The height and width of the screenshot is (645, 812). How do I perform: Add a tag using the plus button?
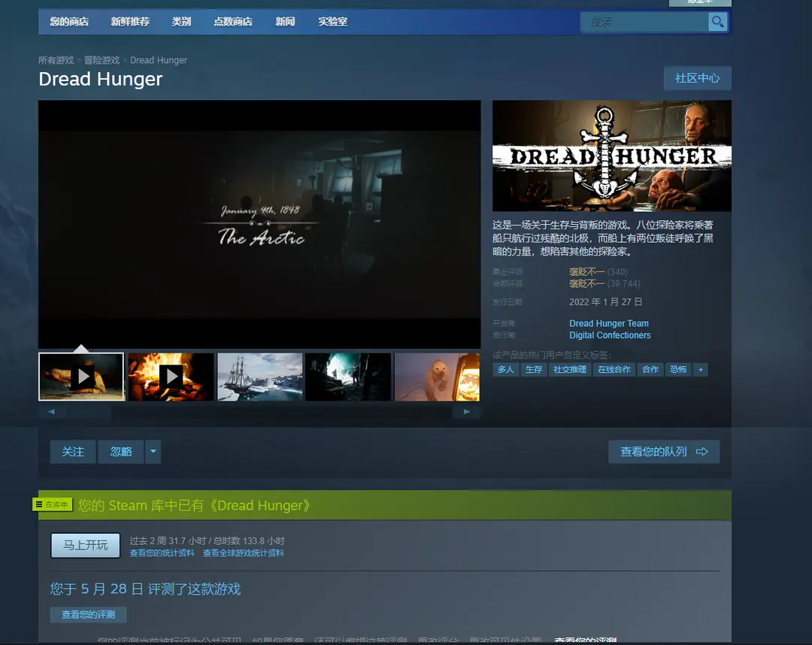click(x=701, y=370)
